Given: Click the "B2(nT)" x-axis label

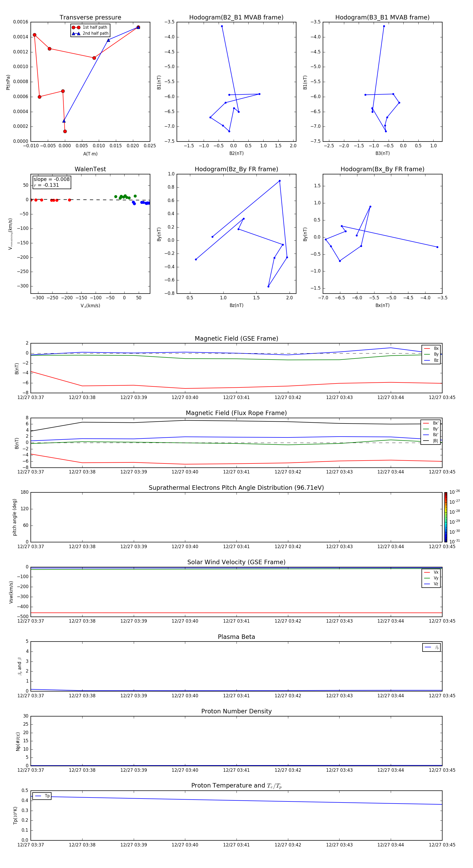Looking at the screenshot, I should [x=236, y=153].
